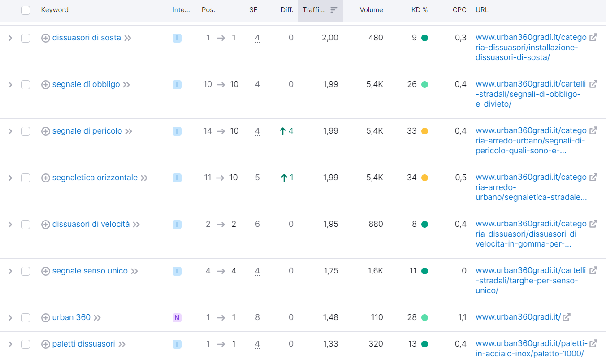The width and height of the screenshot is (606, 364).
Task: Open external link icon for segnale di obbligo URL
Action: [593, 84]
